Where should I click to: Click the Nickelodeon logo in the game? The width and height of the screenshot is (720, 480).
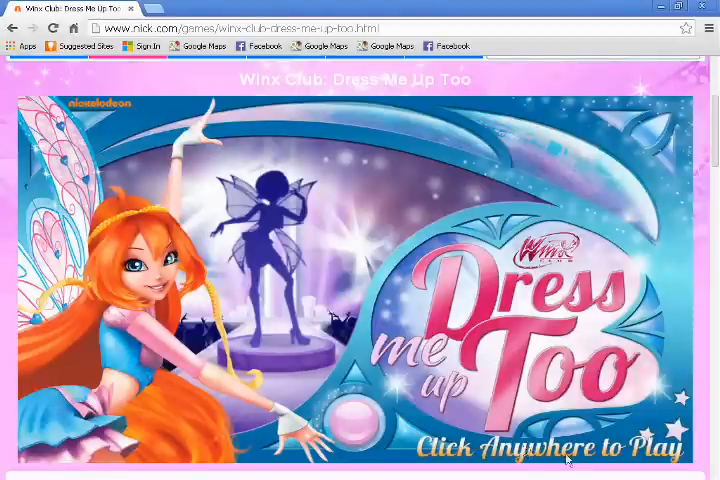tap(100, 103)
